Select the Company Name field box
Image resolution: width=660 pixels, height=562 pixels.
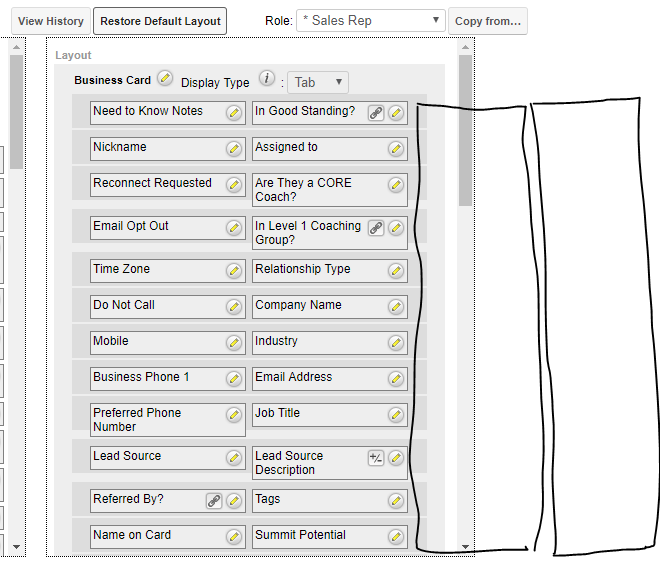tap(318, 306)
